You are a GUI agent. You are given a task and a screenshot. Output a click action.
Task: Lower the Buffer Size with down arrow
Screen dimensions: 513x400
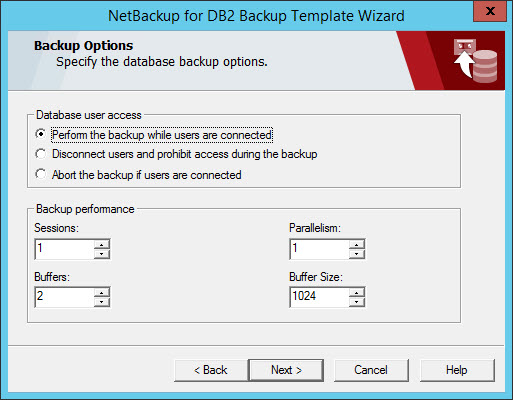357,302
